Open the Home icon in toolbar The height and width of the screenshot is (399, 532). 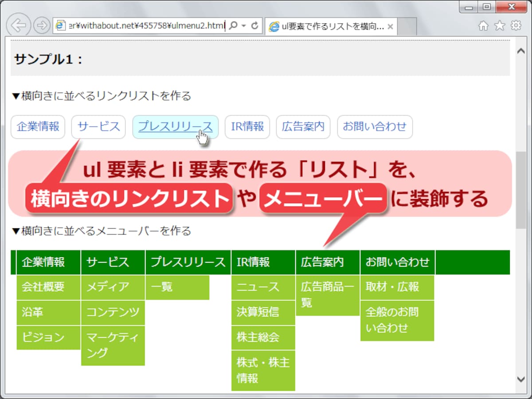(x=483, y=26)
